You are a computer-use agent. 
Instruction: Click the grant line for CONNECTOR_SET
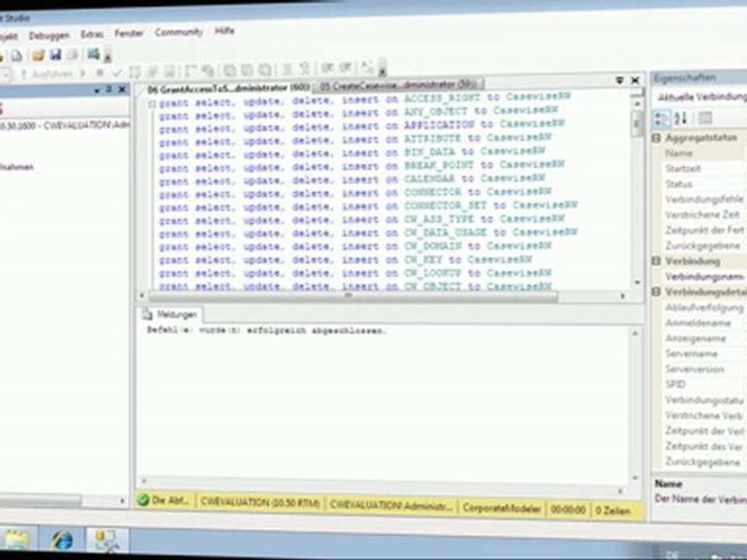click(x=368, y=206)
